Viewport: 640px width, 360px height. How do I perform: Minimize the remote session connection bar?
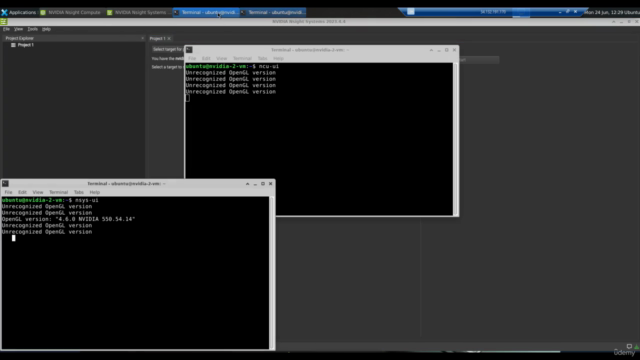click(560, 12)
